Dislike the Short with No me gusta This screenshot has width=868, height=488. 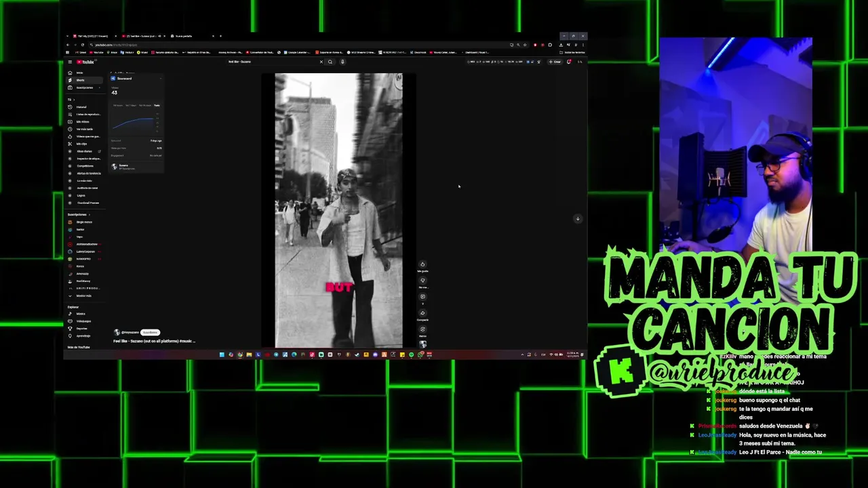422,281
